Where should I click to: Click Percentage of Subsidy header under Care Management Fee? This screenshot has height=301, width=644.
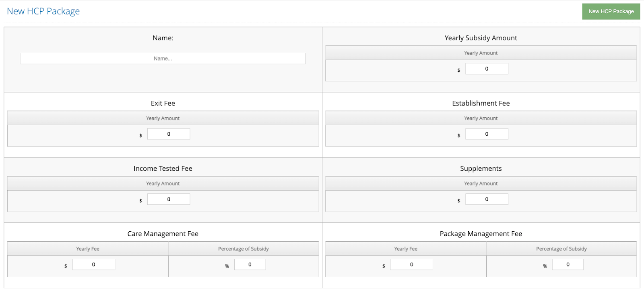(243, 249)
